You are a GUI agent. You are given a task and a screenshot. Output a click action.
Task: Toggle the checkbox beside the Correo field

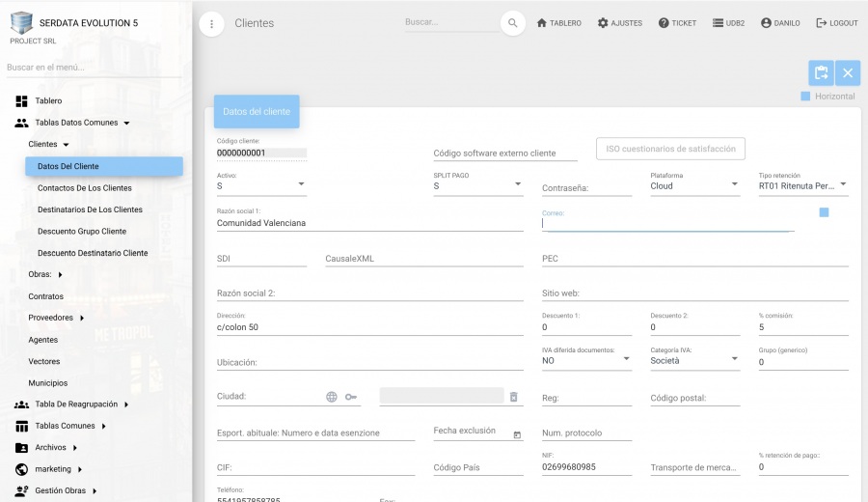(x=824, y=212)
